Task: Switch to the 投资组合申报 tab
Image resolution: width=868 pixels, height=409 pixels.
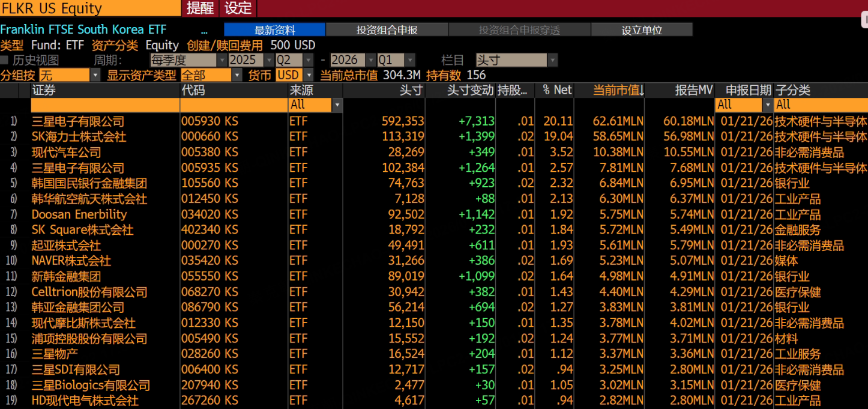Action: click(387, 30)
